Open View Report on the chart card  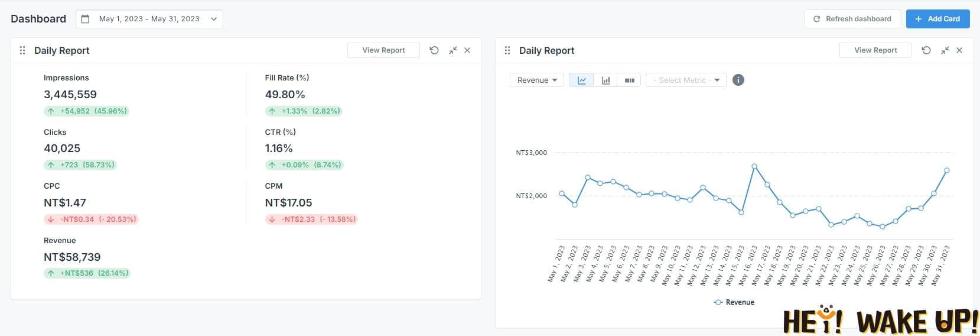[x=875, y=50]
